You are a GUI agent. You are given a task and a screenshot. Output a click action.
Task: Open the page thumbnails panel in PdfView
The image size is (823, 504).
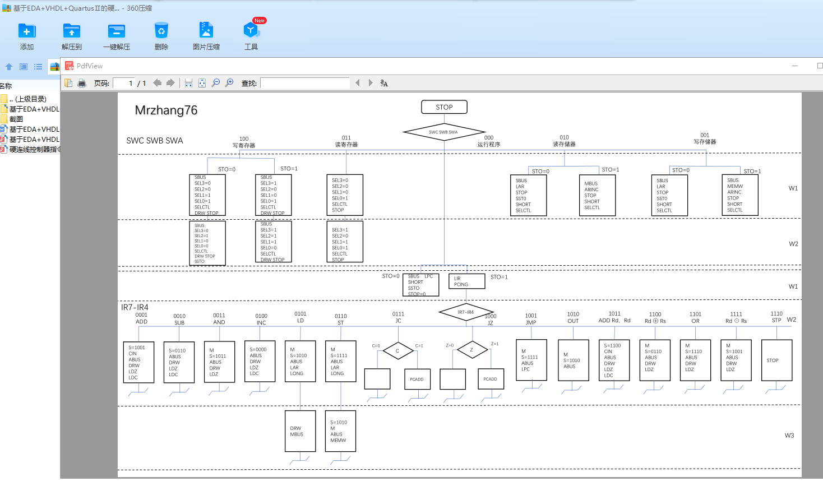(68, 82)
